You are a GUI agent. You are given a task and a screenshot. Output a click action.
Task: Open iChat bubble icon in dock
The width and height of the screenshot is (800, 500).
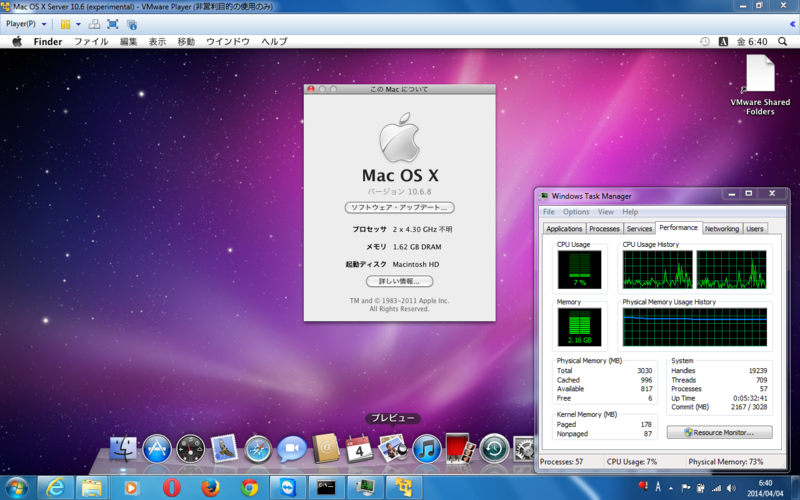[x=292, y=449]
